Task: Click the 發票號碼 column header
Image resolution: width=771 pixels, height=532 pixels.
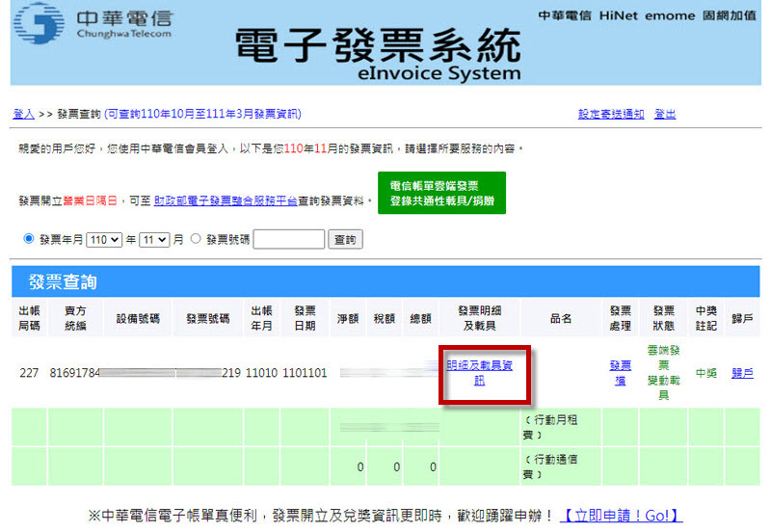Action: [208, 319]
